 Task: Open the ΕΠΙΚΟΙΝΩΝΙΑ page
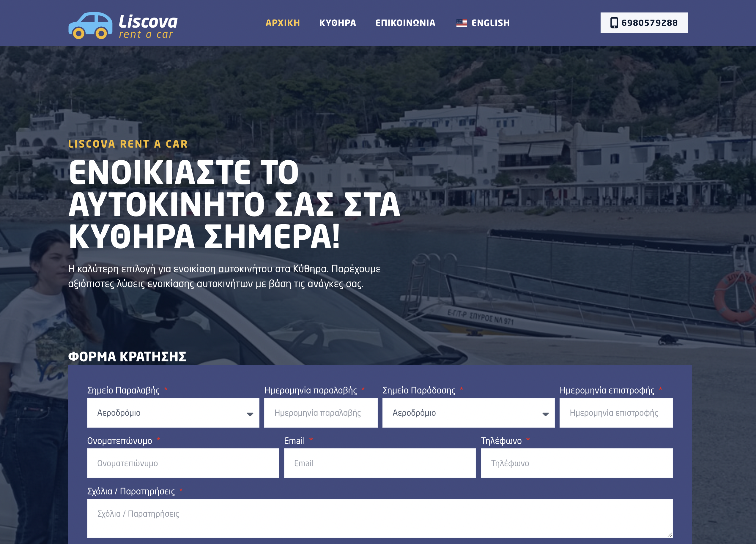click(406, 23)
